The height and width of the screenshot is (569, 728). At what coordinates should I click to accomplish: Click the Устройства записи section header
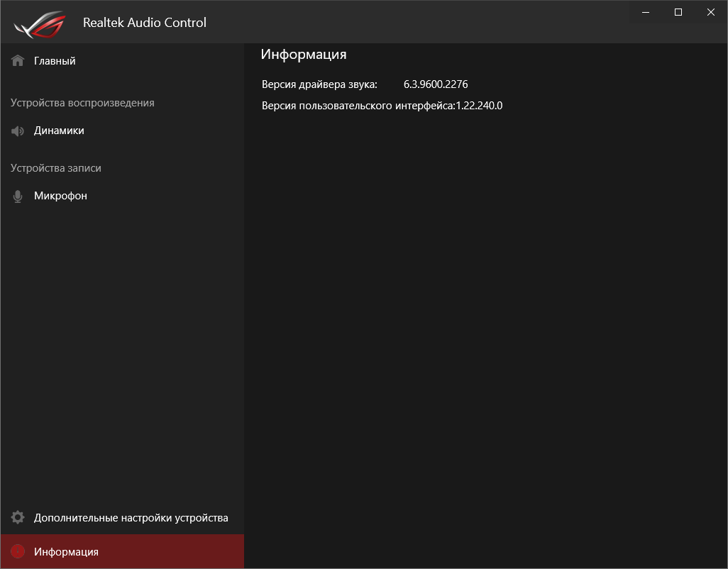click(56, 168)
